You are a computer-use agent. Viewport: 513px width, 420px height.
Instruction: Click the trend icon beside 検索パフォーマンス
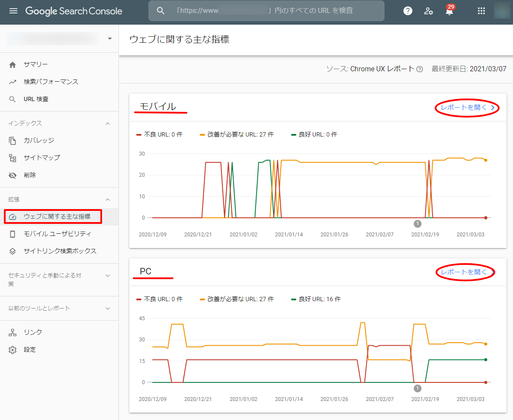[x=13, y=82]
